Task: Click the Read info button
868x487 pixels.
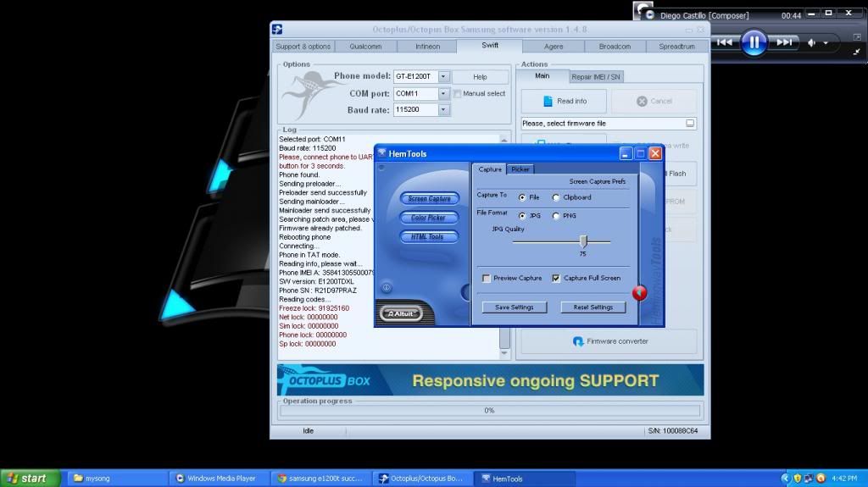Action: pyautogui.click(x=564, y=102)
